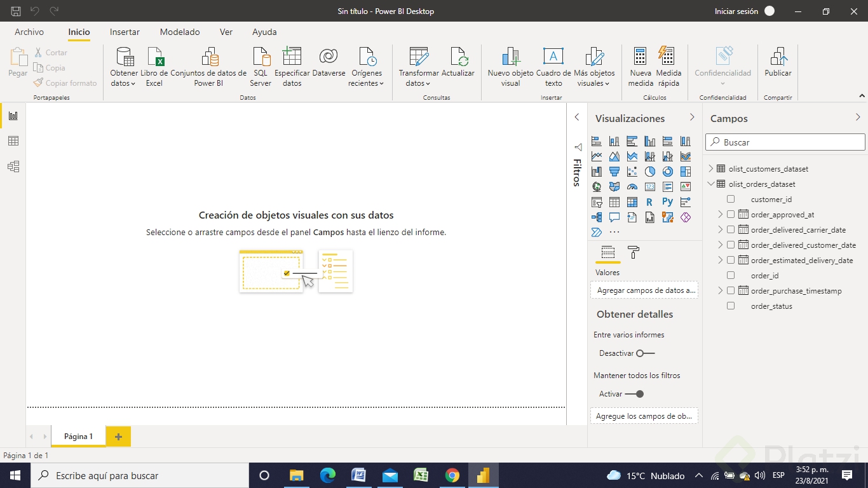Add a scatter chart visual
868x488 pixels.
632,172
